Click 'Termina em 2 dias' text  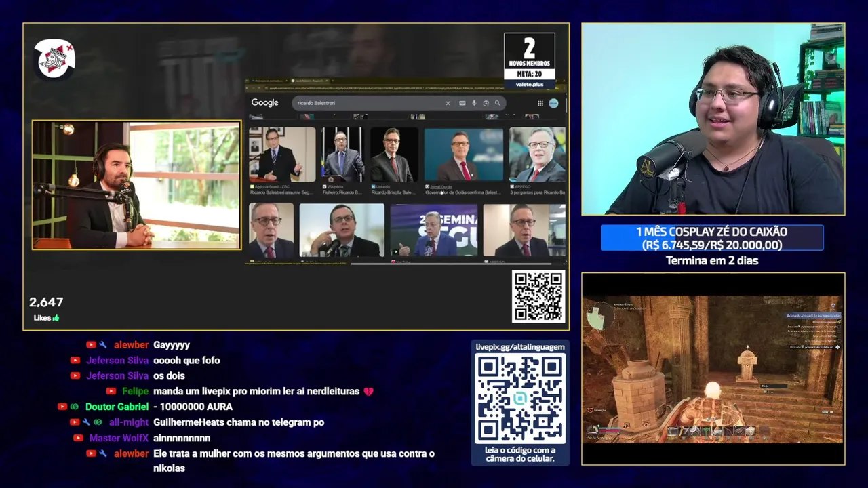pos(712,260)
